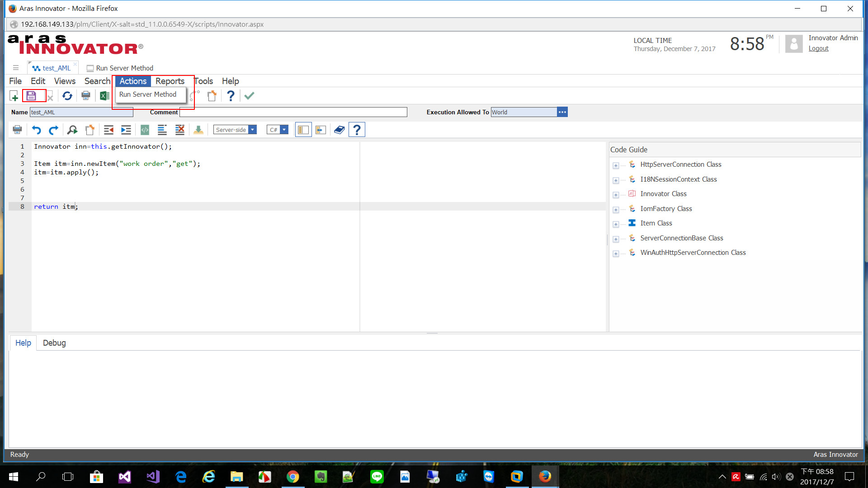Screen dimensions: 868x488
Task: Toggle the panel arrow button beside the layout icon
Action: [321, 130]
